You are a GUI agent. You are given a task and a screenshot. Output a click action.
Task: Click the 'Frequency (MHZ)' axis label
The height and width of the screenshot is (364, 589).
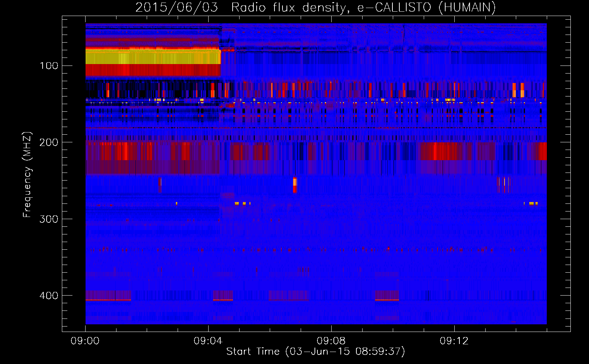pyautogui.click(x=27, y=175)
